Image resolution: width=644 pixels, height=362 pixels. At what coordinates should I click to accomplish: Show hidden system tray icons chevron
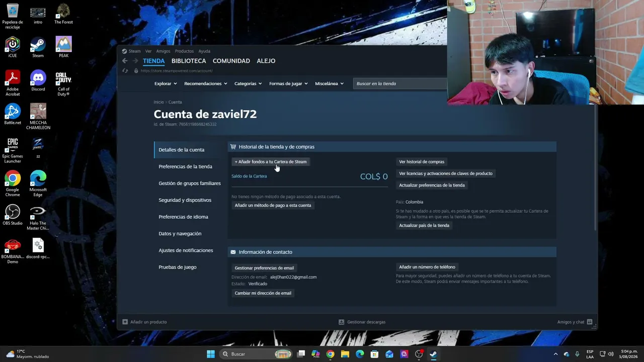(555, 354)
